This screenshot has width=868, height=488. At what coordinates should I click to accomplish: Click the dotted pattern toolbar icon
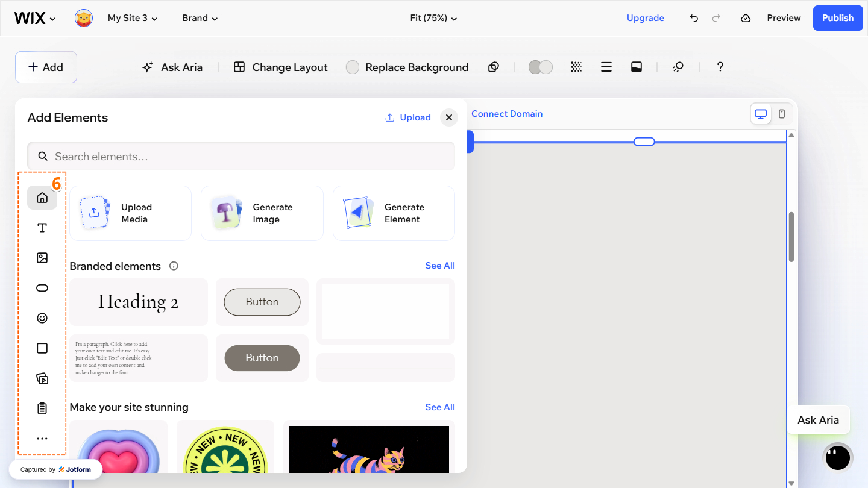pyautogui.click(x=576, y=67)
